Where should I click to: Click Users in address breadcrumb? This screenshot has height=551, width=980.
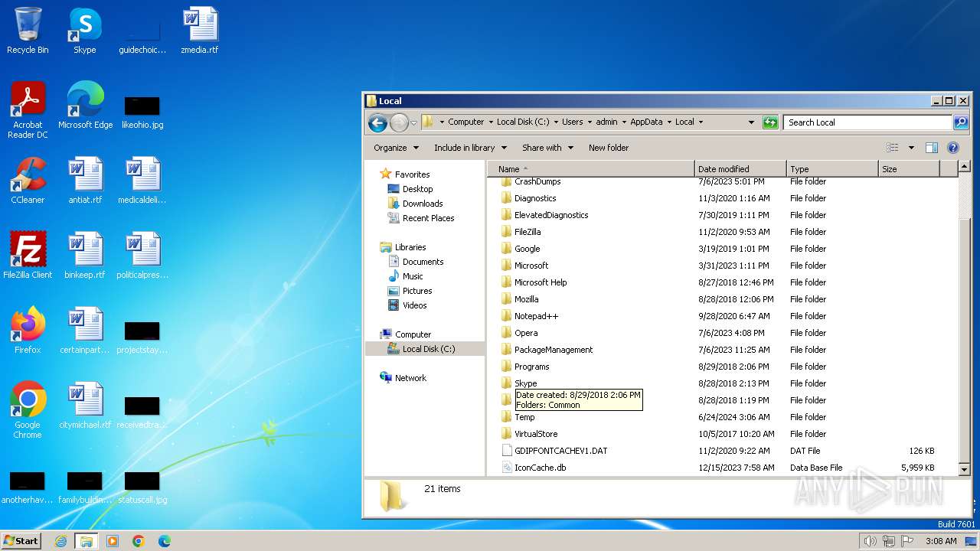572,122
